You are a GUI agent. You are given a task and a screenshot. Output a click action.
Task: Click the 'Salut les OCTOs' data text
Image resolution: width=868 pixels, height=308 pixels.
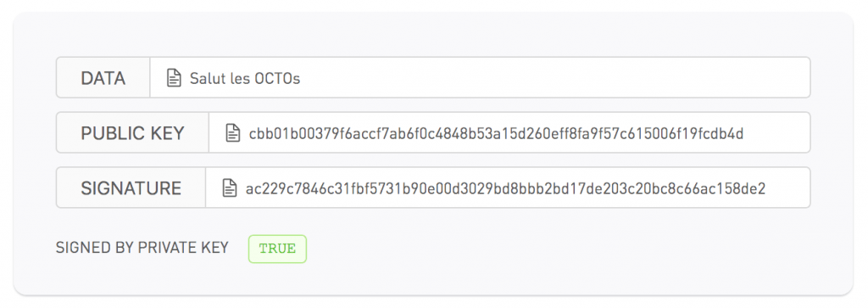(245, 78)
